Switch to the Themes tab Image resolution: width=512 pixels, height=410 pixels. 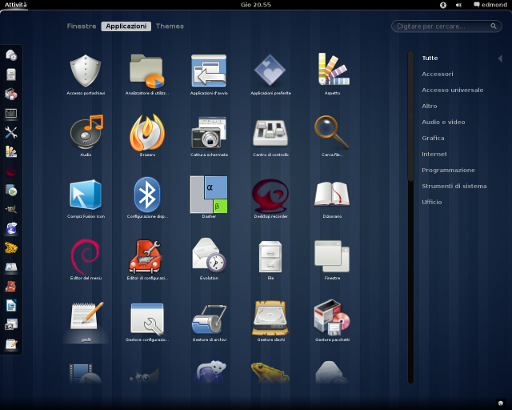(170, 26)
